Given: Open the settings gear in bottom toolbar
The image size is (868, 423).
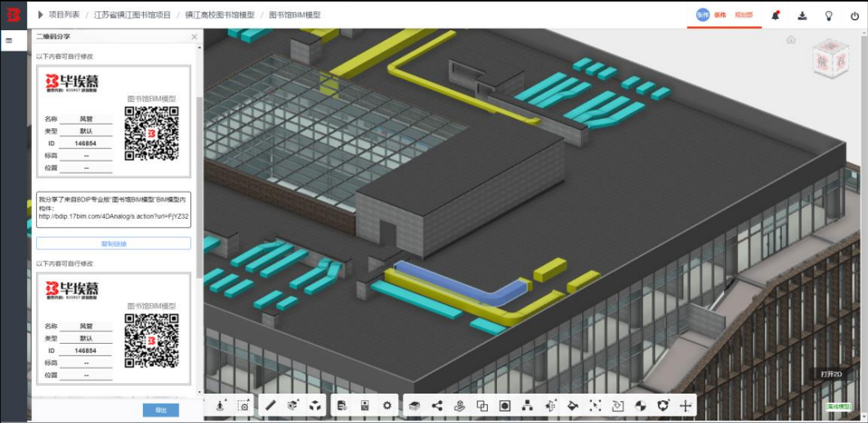Looking at the screenshot, I should tap(387, 405).
